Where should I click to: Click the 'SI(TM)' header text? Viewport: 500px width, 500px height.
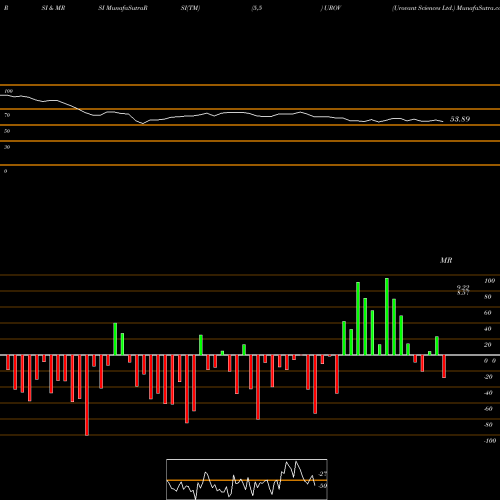coord(190,8)
